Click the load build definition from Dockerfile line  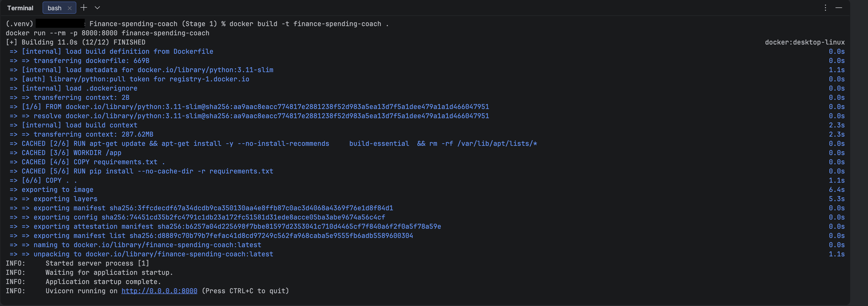(117, 51)
